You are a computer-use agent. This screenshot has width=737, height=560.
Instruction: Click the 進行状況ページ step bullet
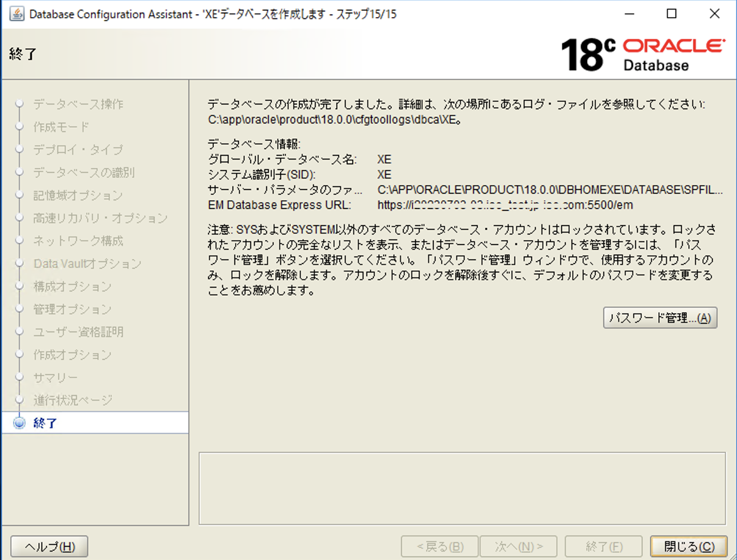point(18,400)
